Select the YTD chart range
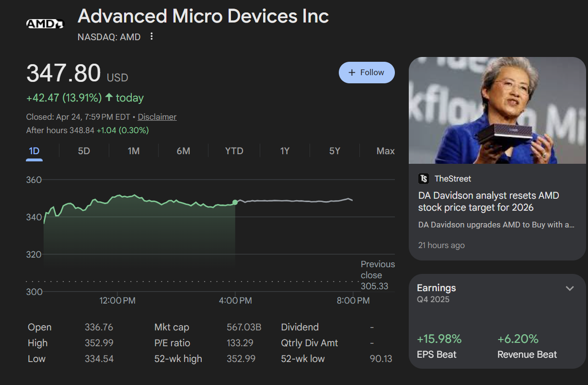This screenshot has height=385, width=588. (x=234, y=151)
